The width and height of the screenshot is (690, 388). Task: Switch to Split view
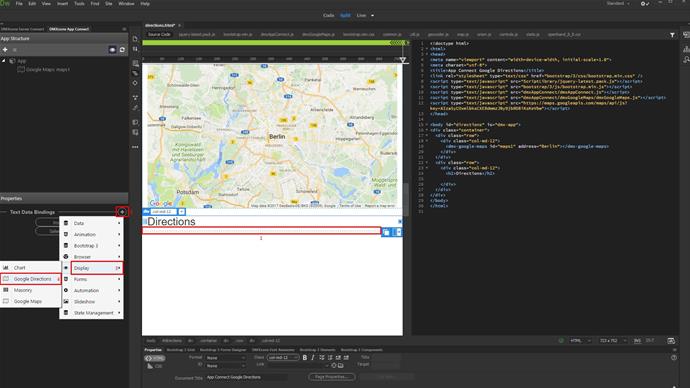(345, 15)
